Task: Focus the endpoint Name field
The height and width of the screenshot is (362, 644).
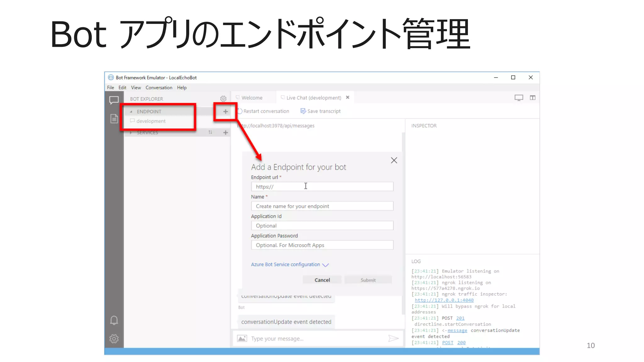Action: 322,206
